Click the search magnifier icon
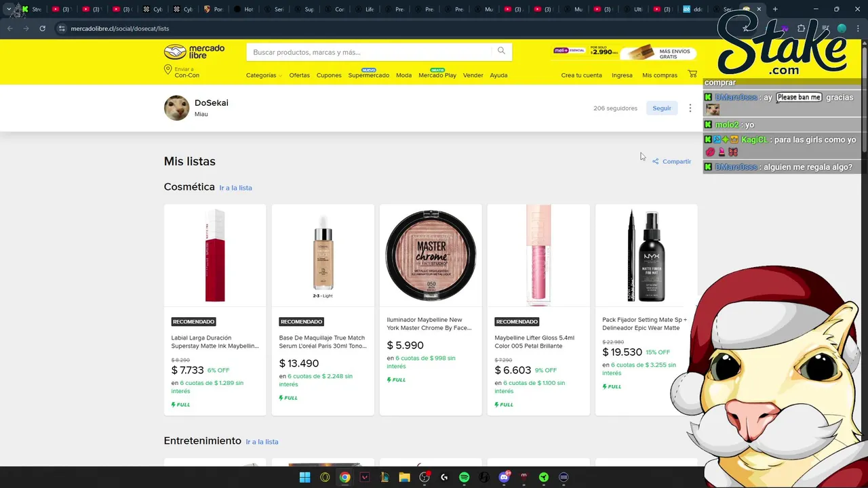This screenshot has width=868, height=488. click(x=501, y=51)
